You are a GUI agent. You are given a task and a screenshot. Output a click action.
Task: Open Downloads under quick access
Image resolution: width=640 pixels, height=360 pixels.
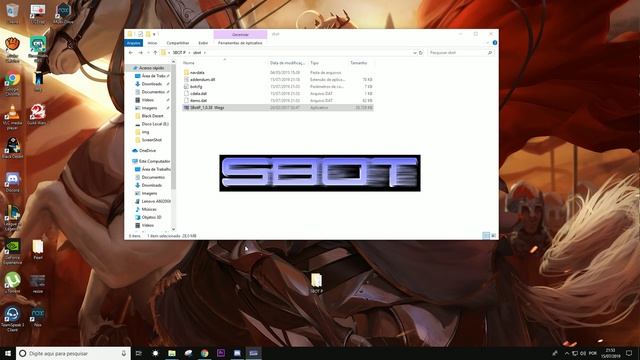point(151,84)
